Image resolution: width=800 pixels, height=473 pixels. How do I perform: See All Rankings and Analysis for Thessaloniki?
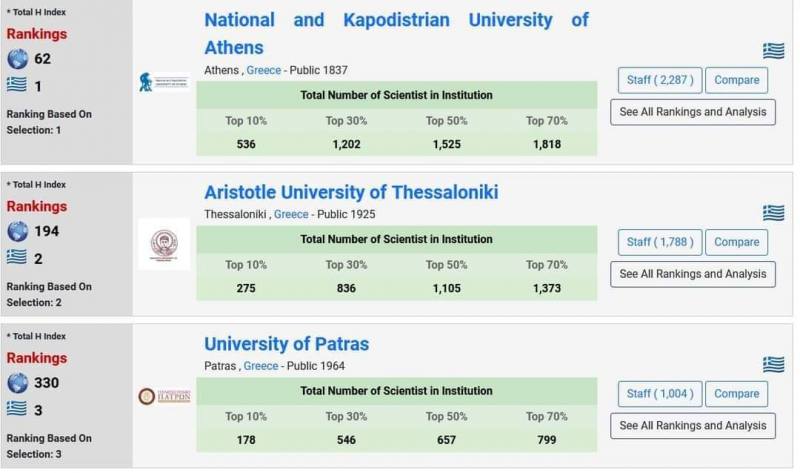pos(692,274)
